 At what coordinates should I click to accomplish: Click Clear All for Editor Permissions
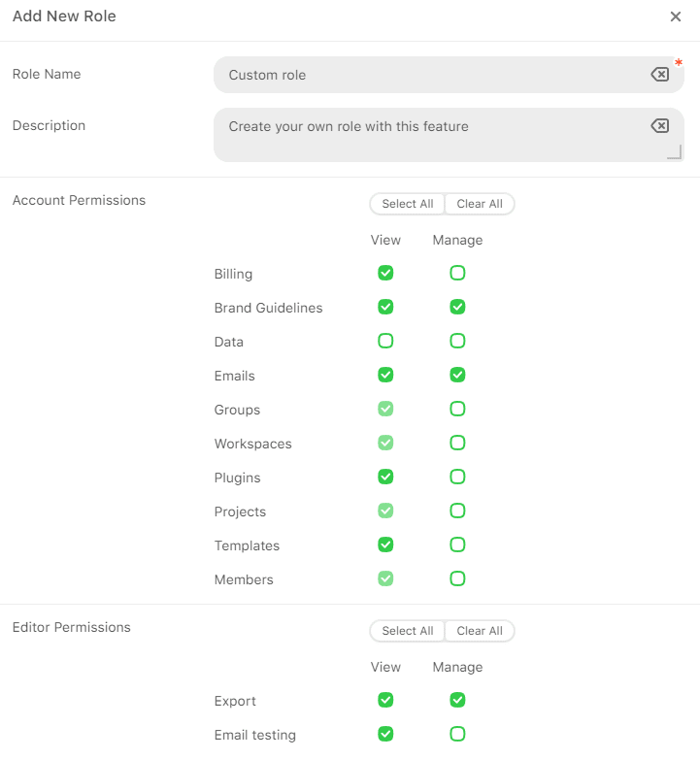pyautogui.click(x=480, y=631)
